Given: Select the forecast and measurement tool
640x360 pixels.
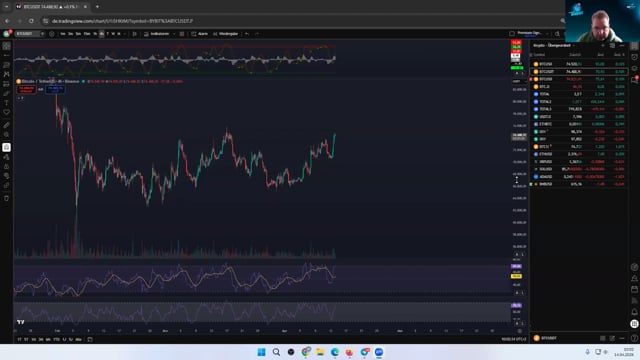Looking at the screenshot, I should (x=7, y=84).
